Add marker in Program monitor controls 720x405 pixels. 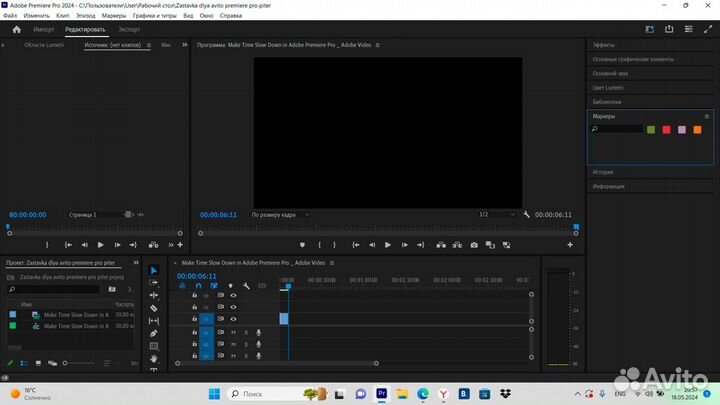tap(302, 245)
